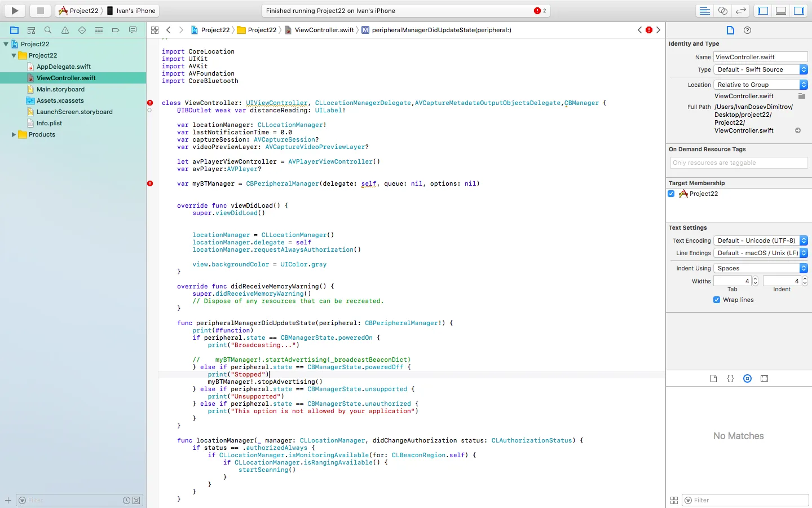Show the Issue navigator warning icon
The height and width of the screenshot is (508, 812).
pyautogui.click(x=65, y=30)
